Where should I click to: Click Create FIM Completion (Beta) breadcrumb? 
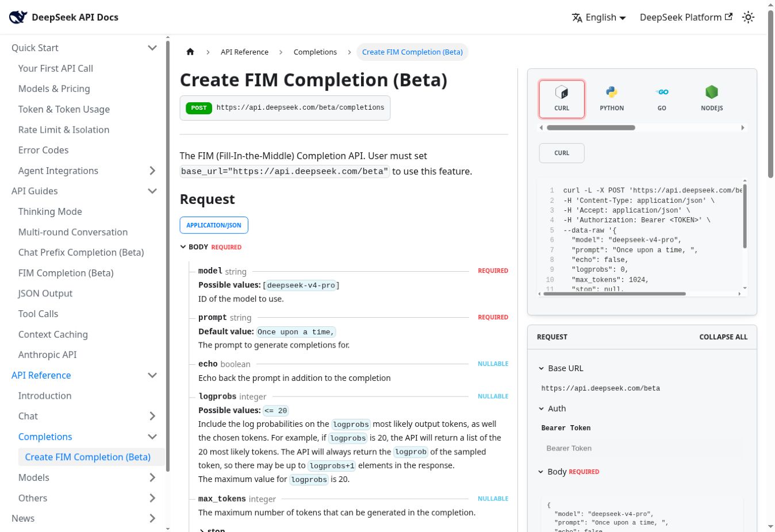coord(412,52)
